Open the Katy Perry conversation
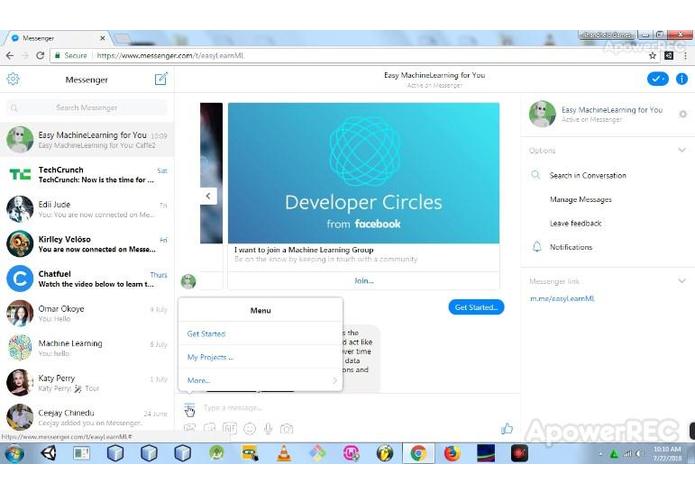Screen dimensions: 695x494 coord(87,383)
